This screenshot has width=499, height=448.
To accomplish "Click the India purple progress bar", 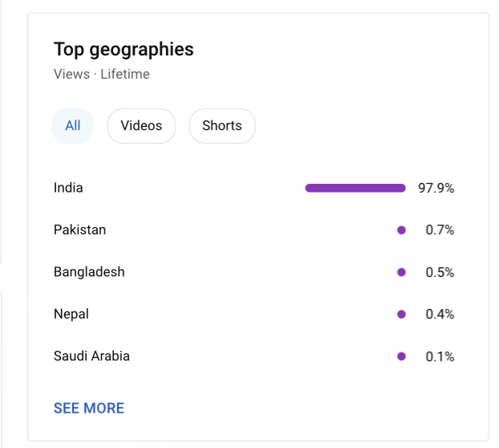I will coord(355,188).
